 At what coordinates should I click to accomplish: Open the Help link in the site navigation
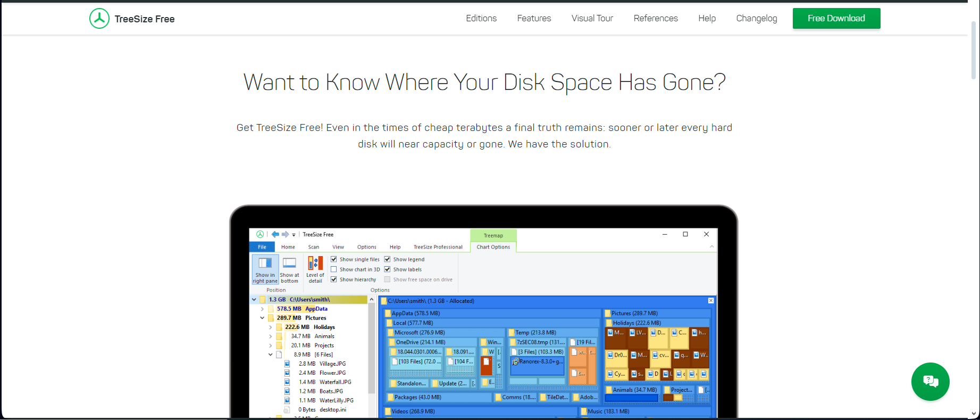[707, 18]
